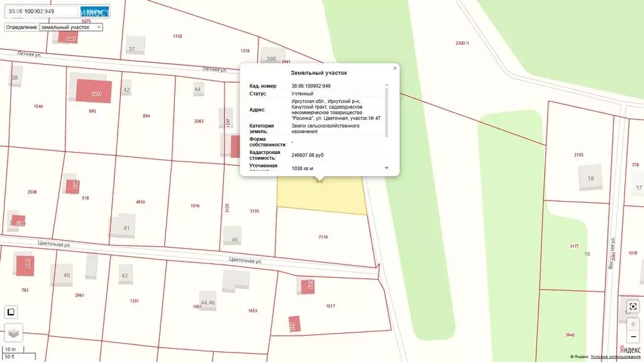Close the 'Земельный участок' info popup
The width and height of the screenshot is (644, 362).
[x=394, y=68]
